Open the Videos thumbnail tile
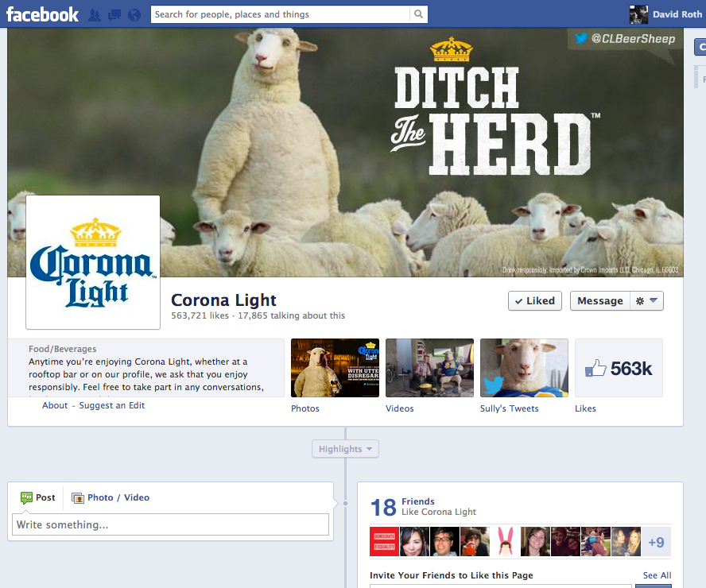The width and height of the screenshot is (706, 588). tap(429, 368)
